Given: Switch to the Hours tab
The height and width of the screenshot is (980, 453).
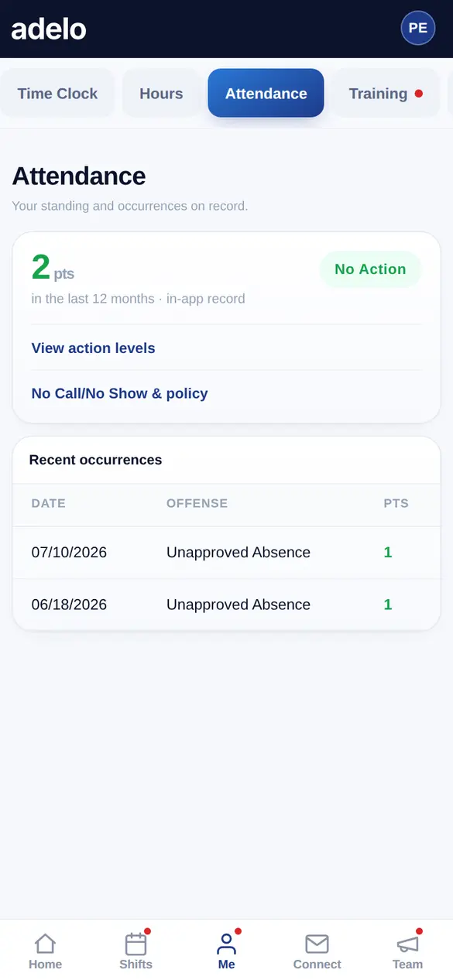Looking at the screenshot, I should pos(161,94).
